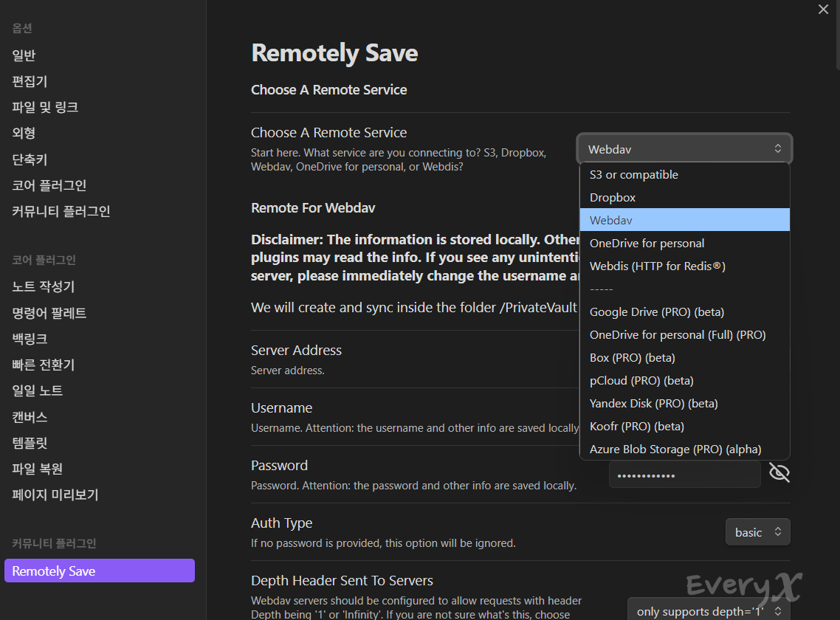Click the Remote For Webdav heading
Viewport: 840px width, 620px height.
pos(314,208)
